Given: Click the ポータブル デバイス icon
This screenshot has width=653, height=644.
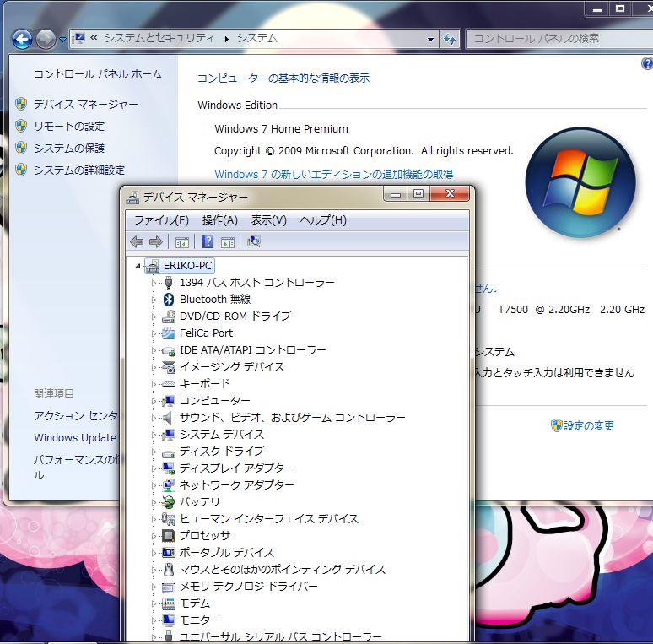Looking at the screenshot, I should 169,553.
